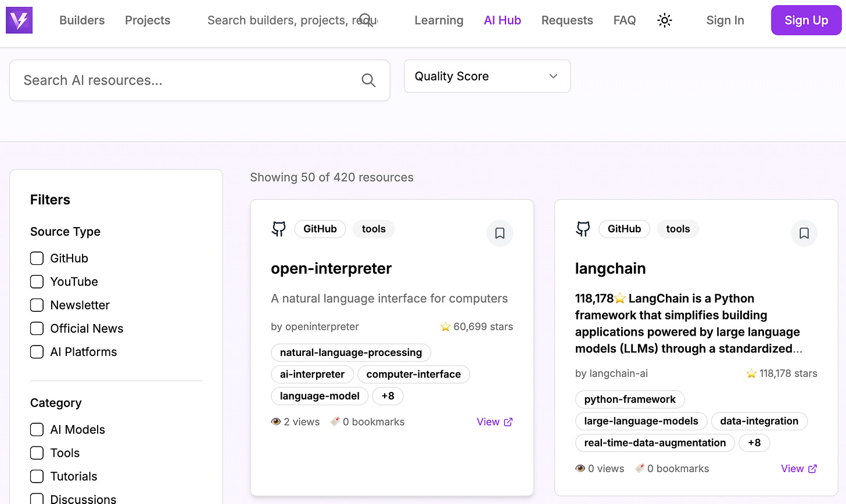Viewport: 846px width, 504px height.
Task: Check the Tutorials category filter
Action: coord(37,476)
